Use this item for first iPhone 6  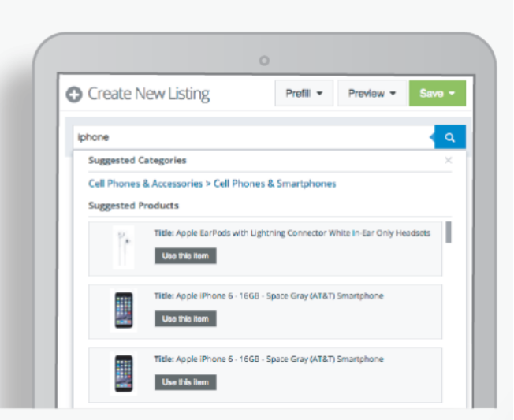point(185,319)
